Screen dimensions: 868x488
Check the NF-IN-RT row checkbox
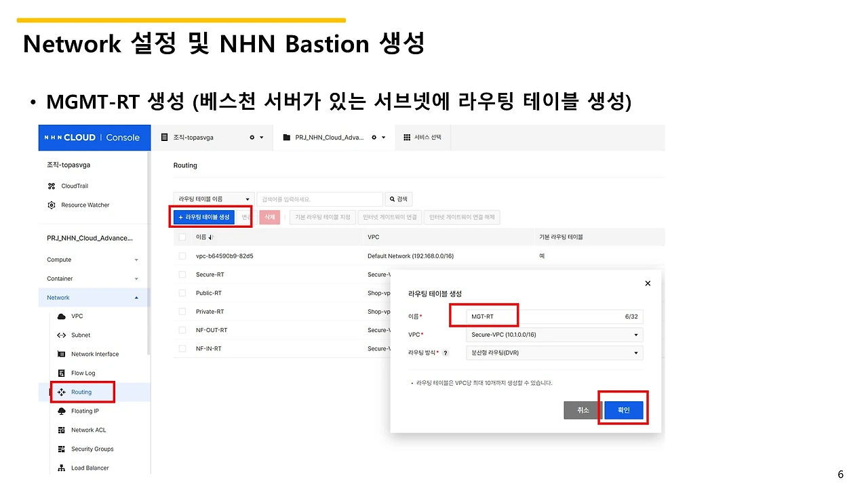click(x=182, y=348)
